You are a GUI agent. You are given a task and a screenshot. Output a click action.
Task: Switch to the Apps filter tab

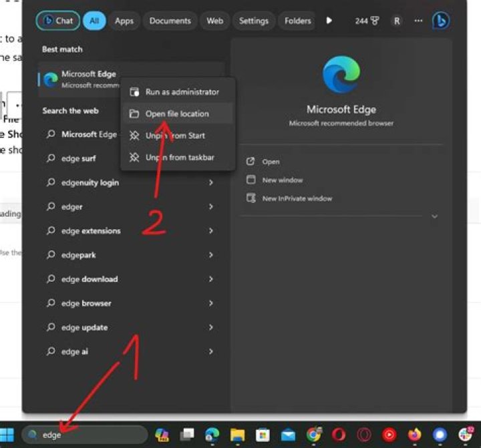124,21
